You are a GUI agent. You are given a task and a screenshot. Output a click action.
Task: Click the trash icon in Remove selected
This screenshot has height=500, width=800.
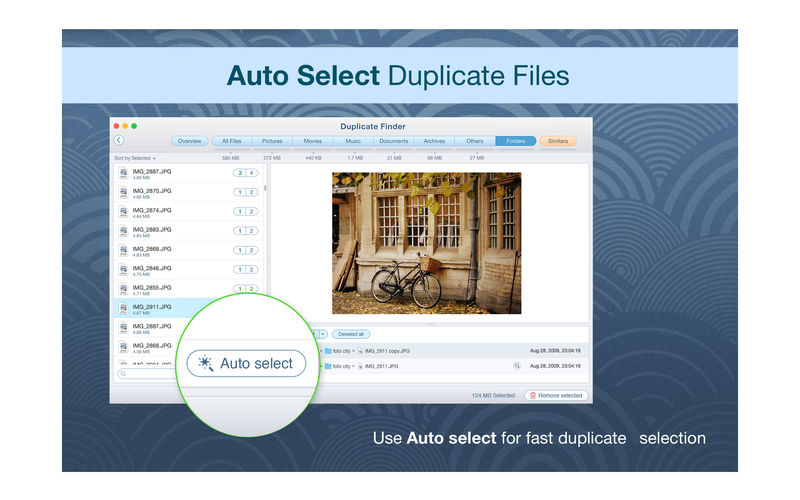532,395
